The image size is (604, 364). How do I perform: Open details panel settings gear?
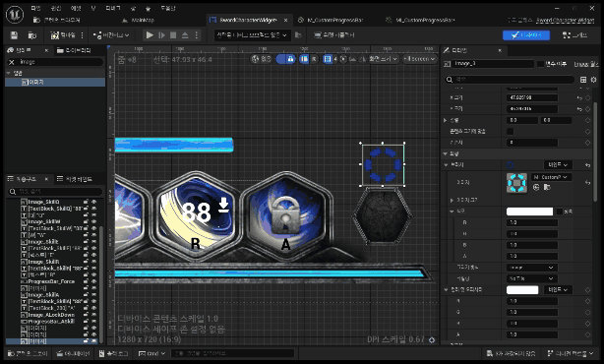point(593,80)
